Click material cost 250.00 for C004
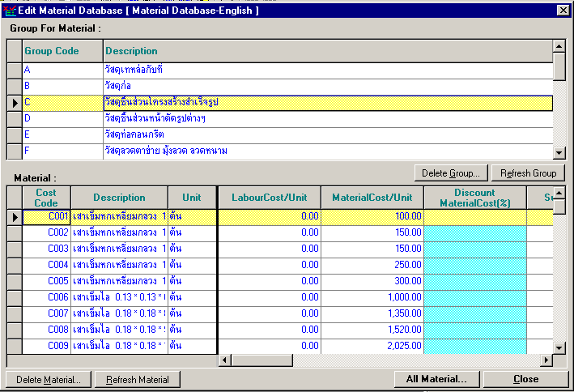 [372, 265]
